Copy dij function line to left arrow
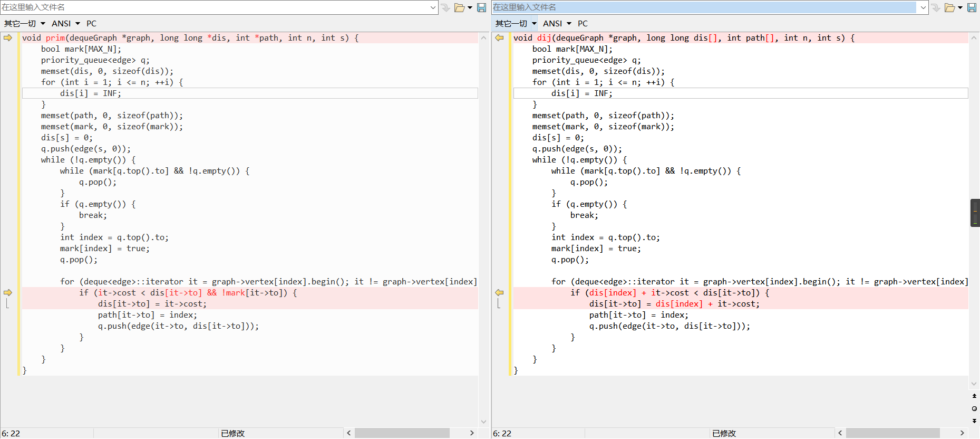The height and width of the screenshot is (439, 980). pos(499,38)
